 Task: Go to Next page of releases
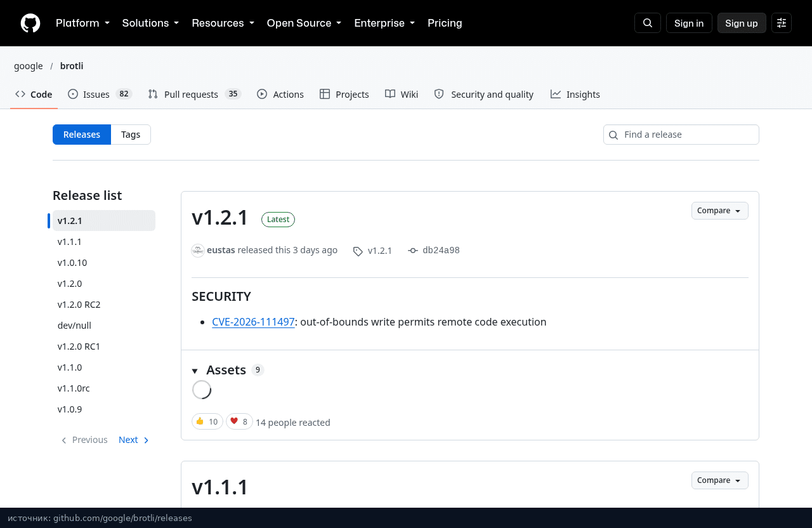134,440
